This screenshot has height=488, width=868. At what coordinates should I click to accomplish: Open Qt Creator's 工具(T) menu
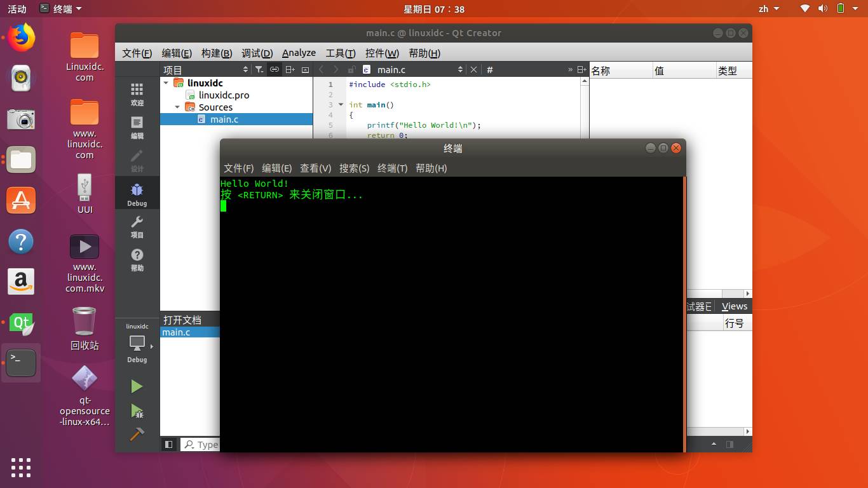[341, 53]
